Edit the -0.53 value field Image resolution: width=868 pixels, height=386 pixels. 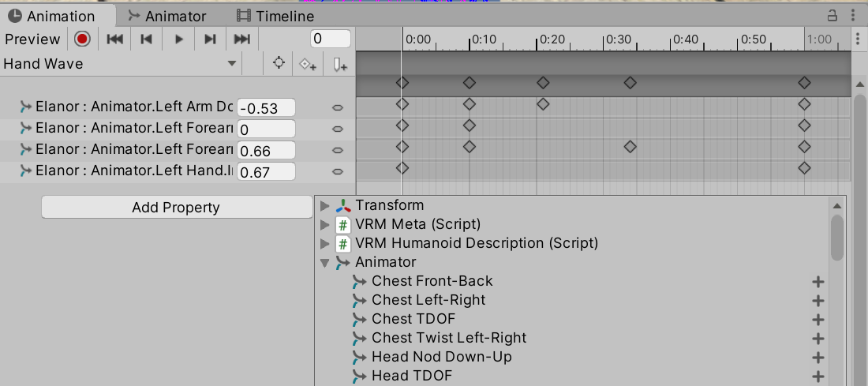coord(266,108)
